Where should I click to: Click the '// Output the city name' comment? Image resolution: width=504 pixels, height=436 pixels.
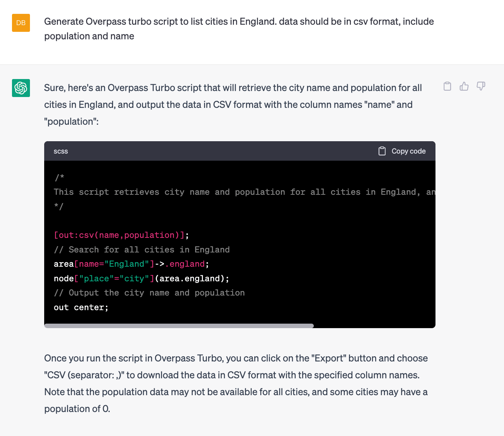click(149, 293)
